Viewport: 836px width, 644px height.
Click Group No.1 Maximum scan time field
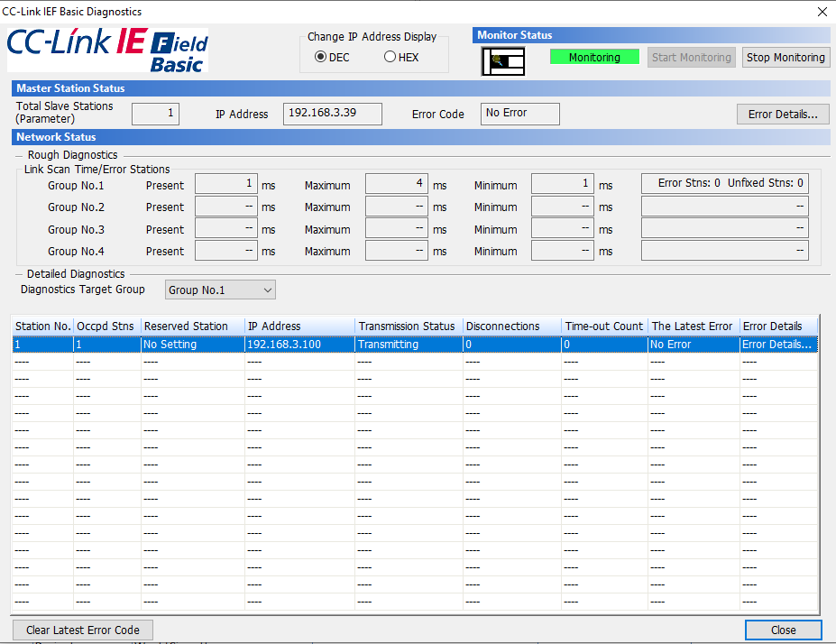click(x=396, y=184)
